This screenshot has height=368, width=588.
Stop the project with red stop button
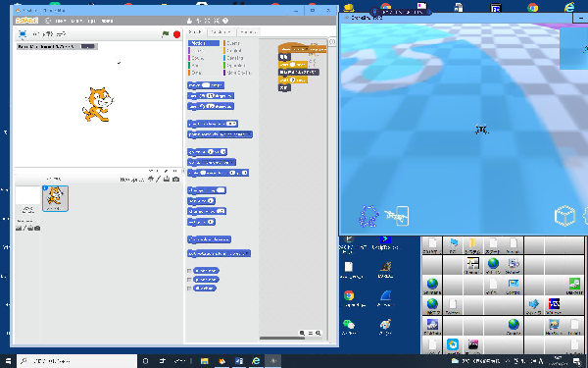coord(176,34)
